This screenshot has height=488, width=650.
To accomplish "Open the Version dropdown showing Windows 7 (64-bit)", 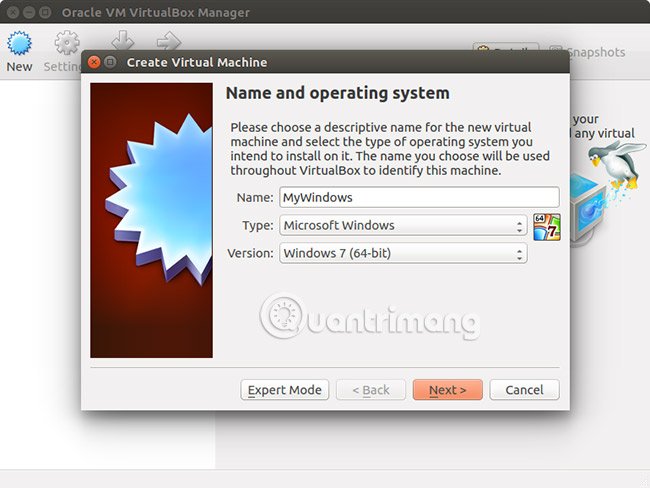I will point(403,253).
